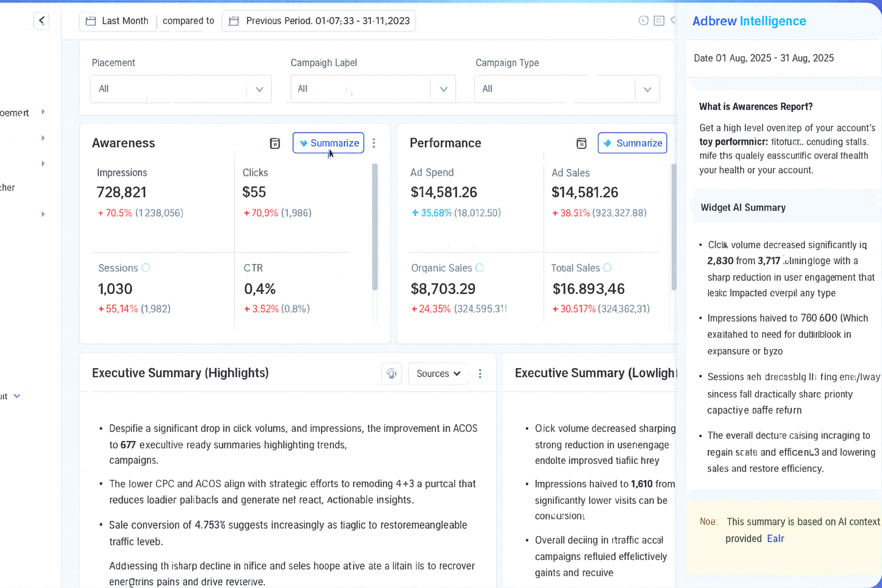
Task: Click the Total Sales info icon
Action: click(608, 268)
